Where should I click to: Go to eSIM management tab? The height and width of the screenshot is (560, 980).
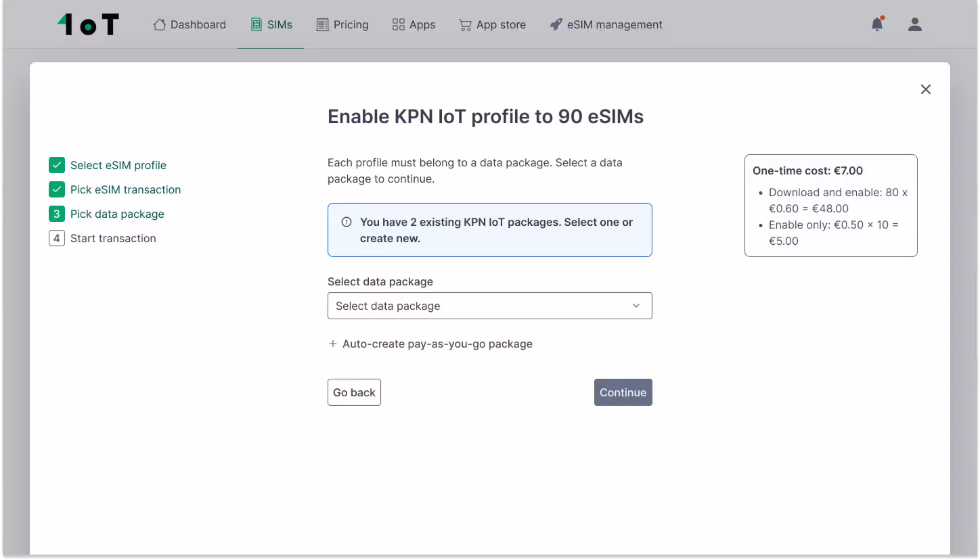click(606, 24)
